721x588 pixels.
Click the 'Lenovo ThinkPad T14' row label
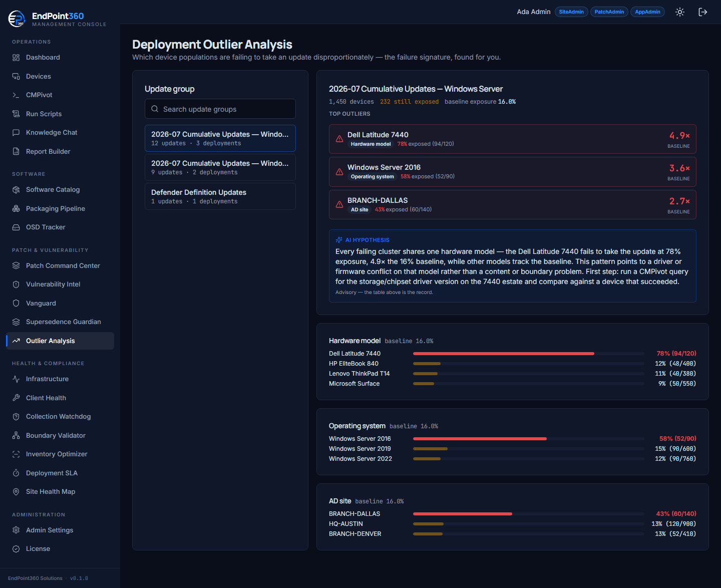(x=359, y=374)
